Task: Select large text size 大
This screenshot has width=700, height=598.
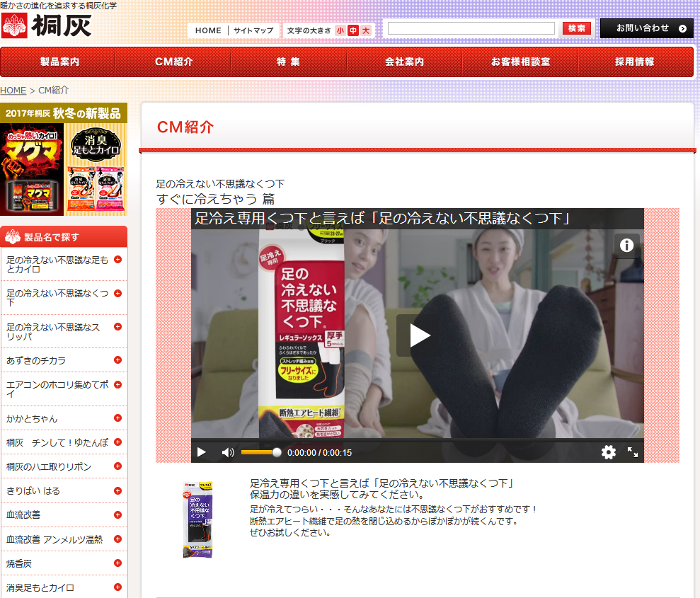Action: tap(366, 30)
